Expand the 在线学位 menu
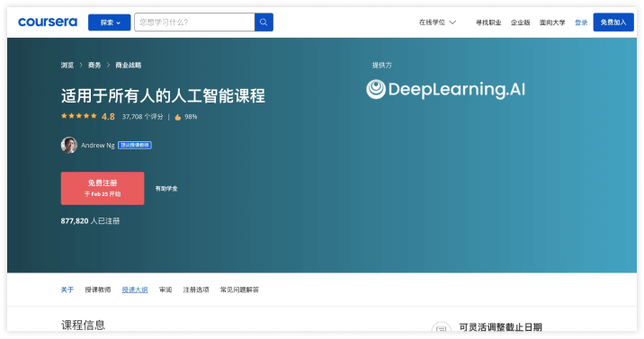 click(x=437, y=22)
